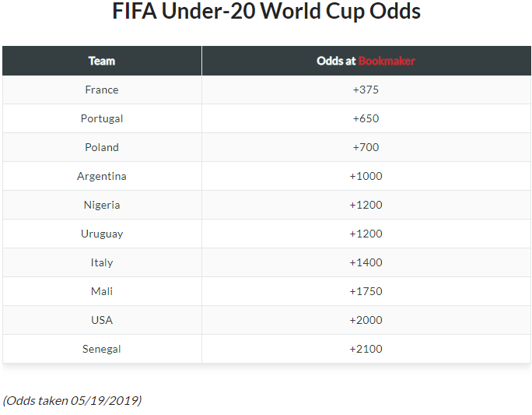Select the USA team cell
The width and height of the screenshot is (532, 415).
click(x=102, y=320)
